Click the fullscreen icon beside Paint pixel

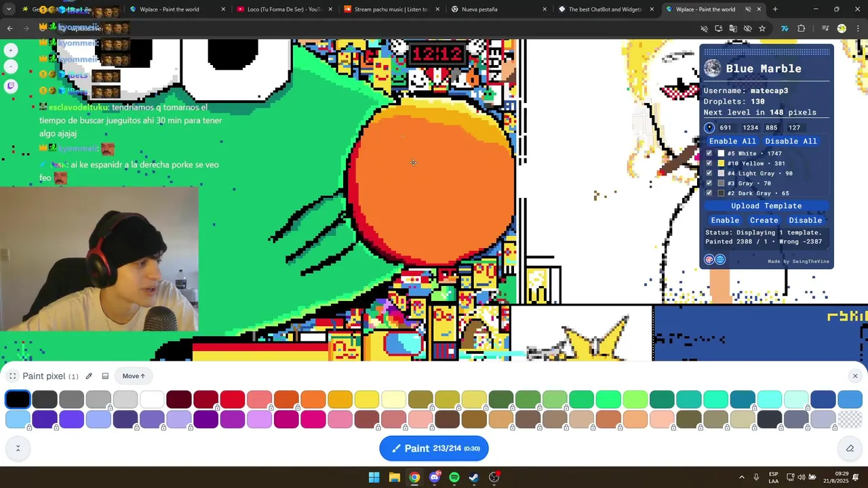(12, 376)
